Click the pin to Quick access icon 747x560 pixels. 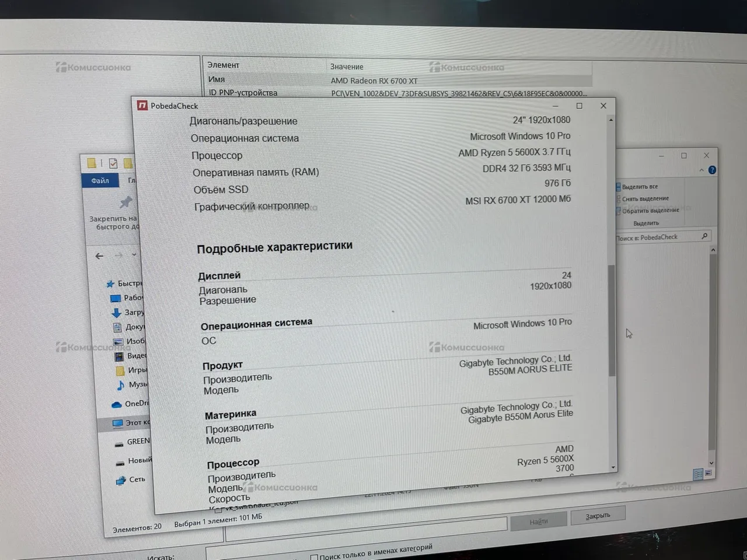coord(125,202)
